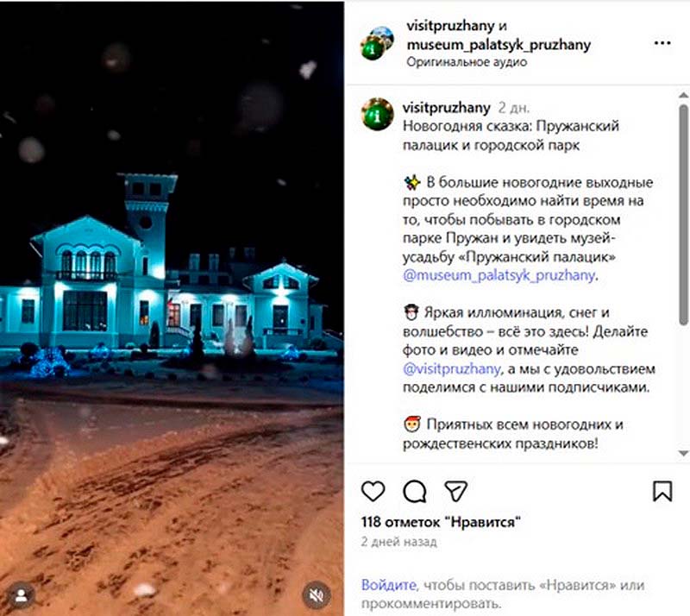The height and width of the screenshot is (616, 690).
Task: Save post with bookmark icon
Action: tap(662, 491)
